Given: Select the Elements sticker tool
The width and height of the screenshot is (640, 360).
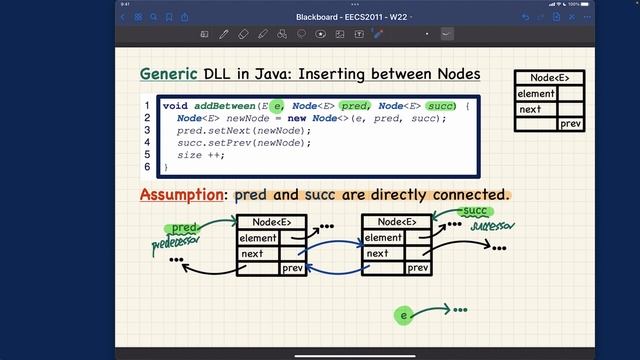Looking at the screenshot, I should 320,34.
